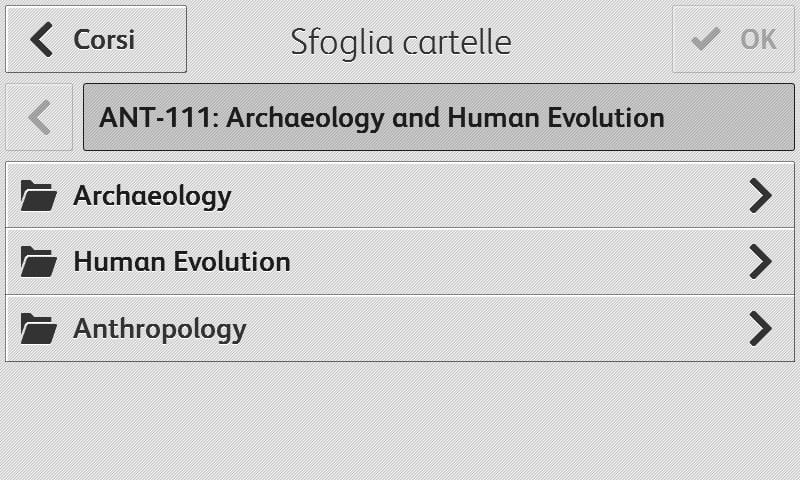Confirm selection with OK button
800x480 pixels.
pos(733,39)
